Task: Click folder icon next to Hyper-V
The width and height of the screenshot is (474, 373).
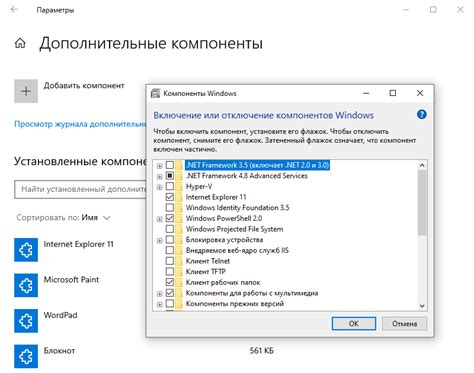Action: tap(179, 186)
